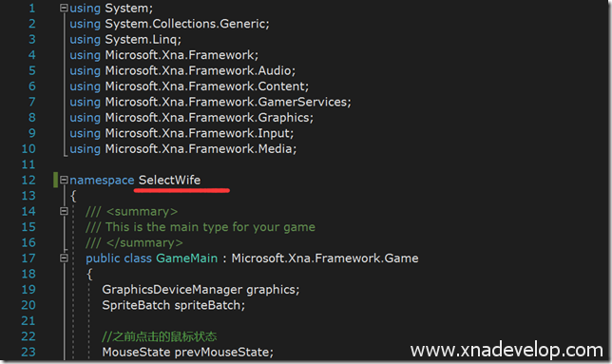Image resolution: width=612 pixels, height=364 pixels.
Task: Click the SpriteBatch spriteBatch declaration
Action: click(x=173, y=305)
